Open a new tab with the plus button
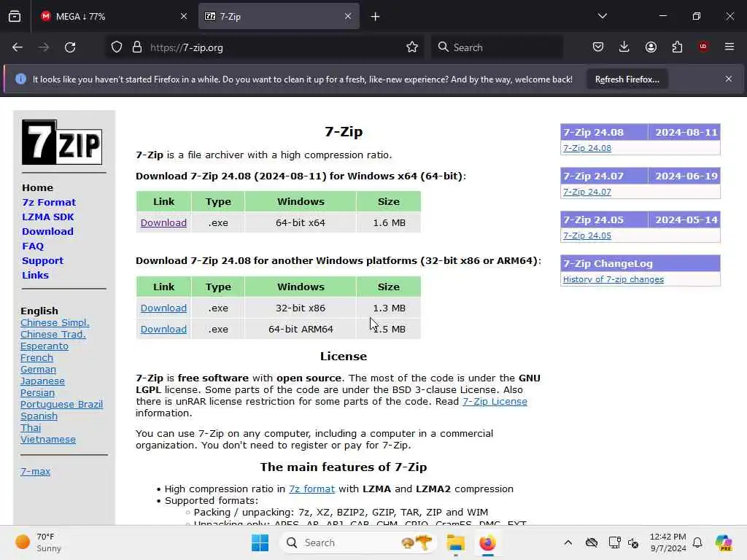The image size is (747, 560). (x=376, y=17)
